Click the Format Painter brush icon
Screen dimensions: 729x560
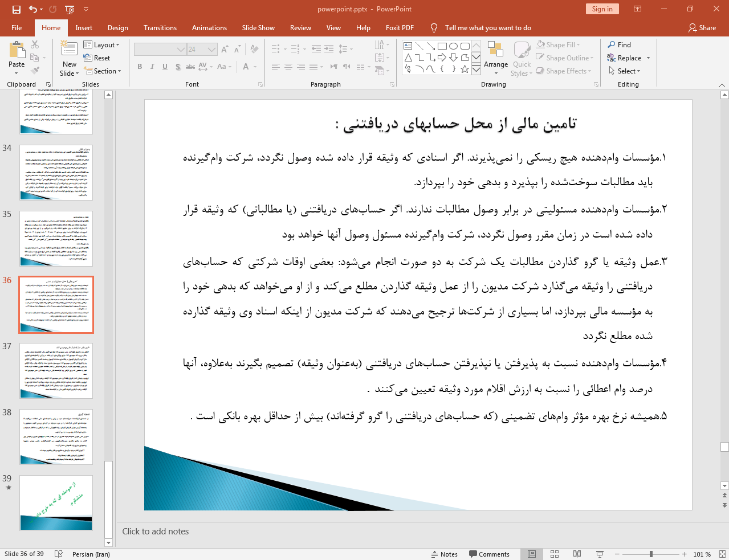coord(35,71)
